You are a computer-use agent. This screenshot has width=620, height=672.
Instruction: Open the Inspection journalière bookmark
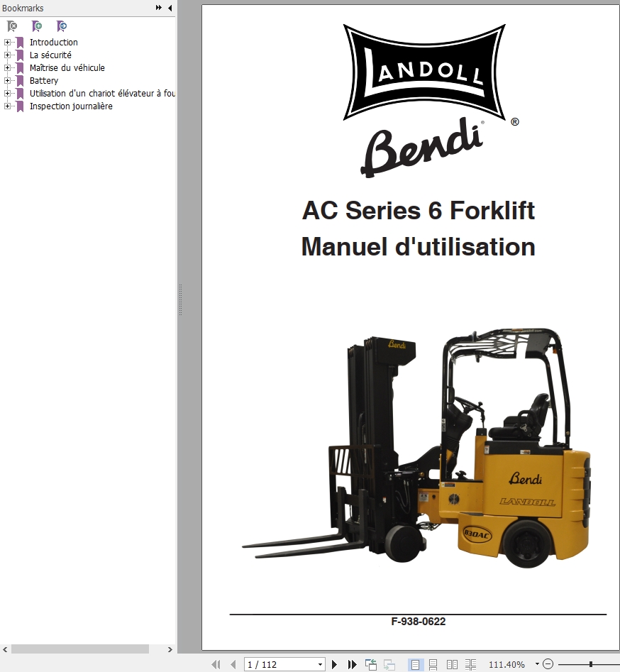71,106
